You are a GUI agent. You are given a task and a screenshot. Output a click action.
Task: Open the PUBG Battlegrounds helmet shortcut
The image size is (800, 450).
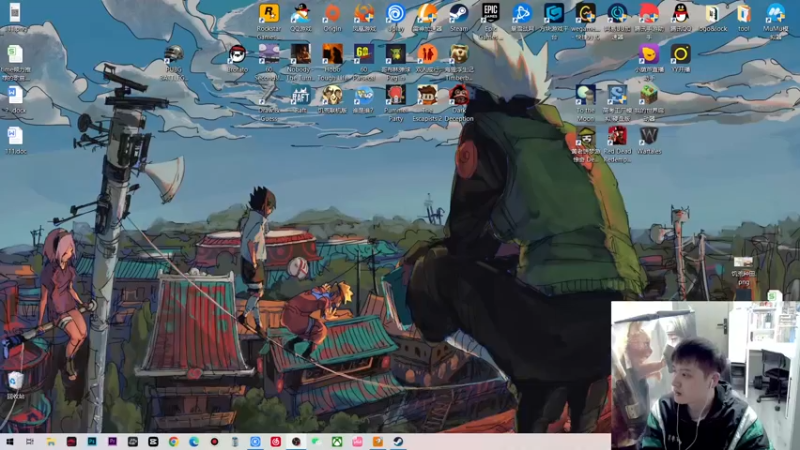pos(173,54)
